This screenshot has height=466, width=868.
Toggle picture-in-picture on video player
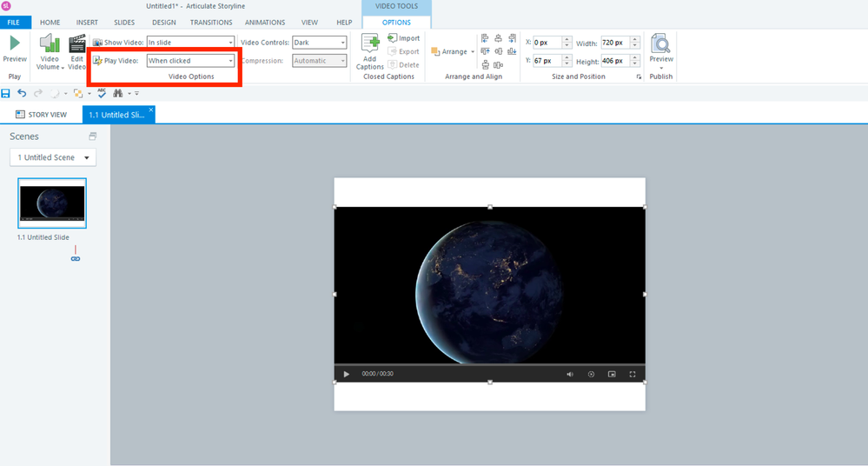coord(612,374)
